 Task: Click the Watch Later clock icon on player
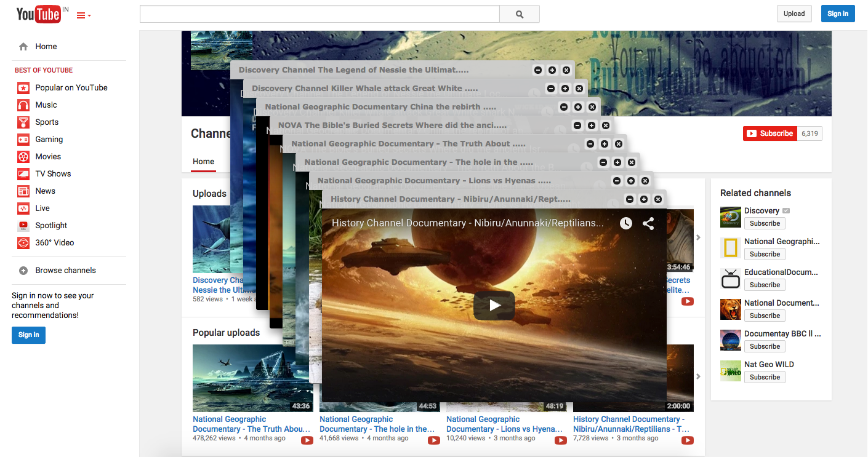pyautogui.click(x=625, y=223)
